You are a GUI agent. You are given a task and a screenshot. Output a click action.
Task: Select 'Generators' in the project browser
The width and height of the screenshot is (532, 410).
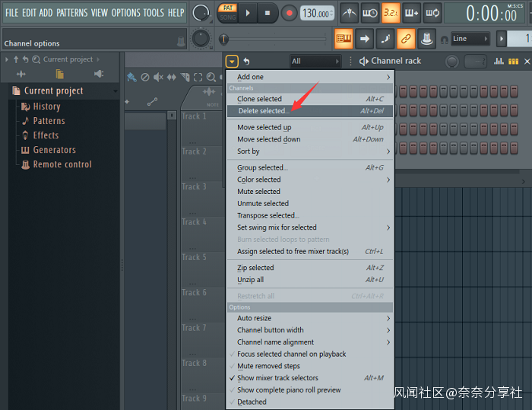pyautogui.click(x=54, y=150)
